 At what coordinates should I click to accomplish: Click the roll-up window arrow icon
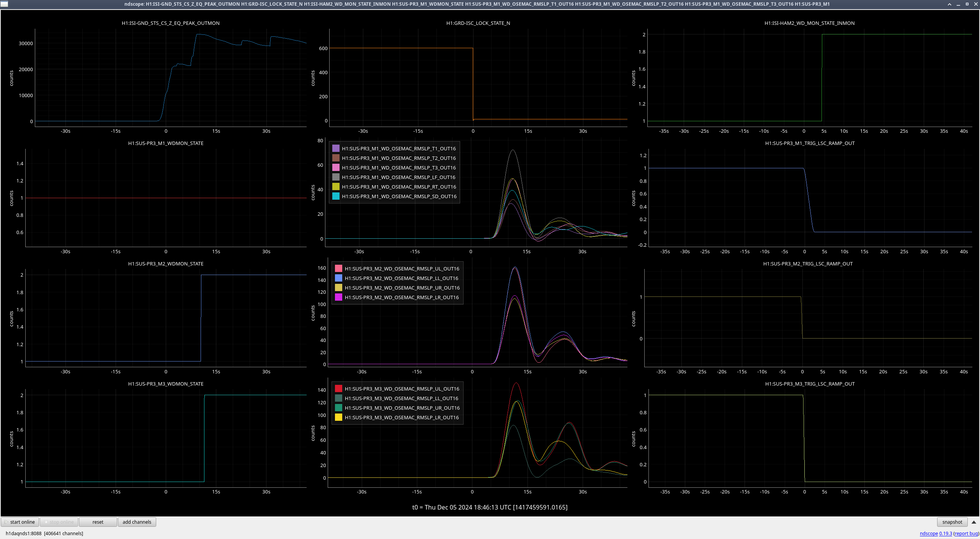[x=949, y=4]
